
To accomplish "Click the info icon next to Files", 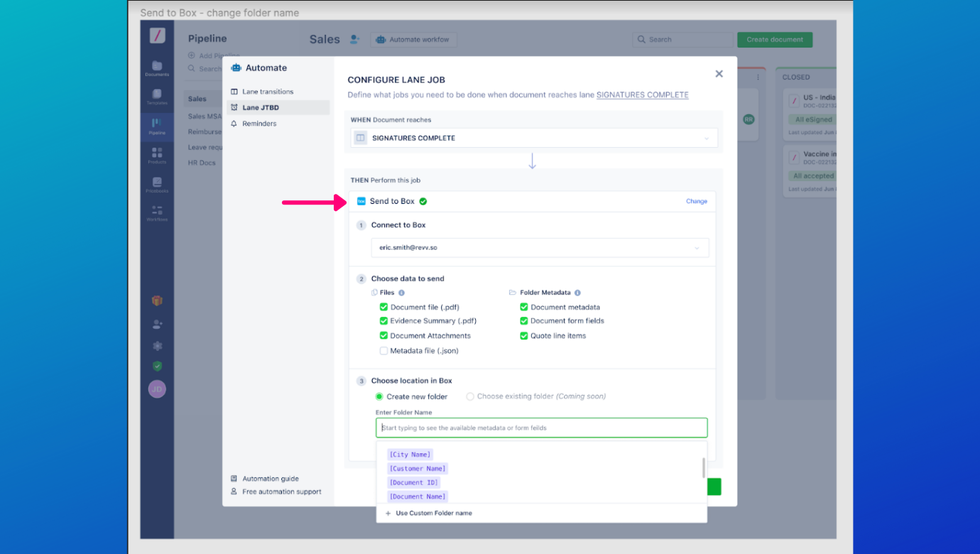I will pos(401,293).
